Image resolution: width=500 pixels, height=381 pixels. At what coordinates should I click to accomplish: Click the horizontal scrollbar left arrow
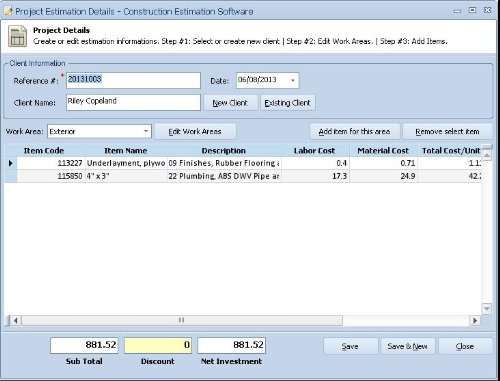coord(16,320)
